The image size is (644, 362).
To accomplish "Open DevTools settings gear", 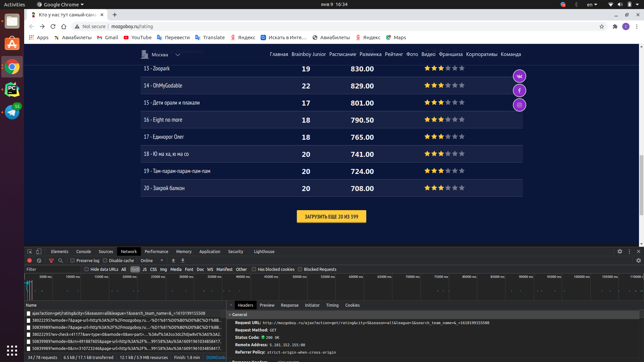I will click(620, 251).
